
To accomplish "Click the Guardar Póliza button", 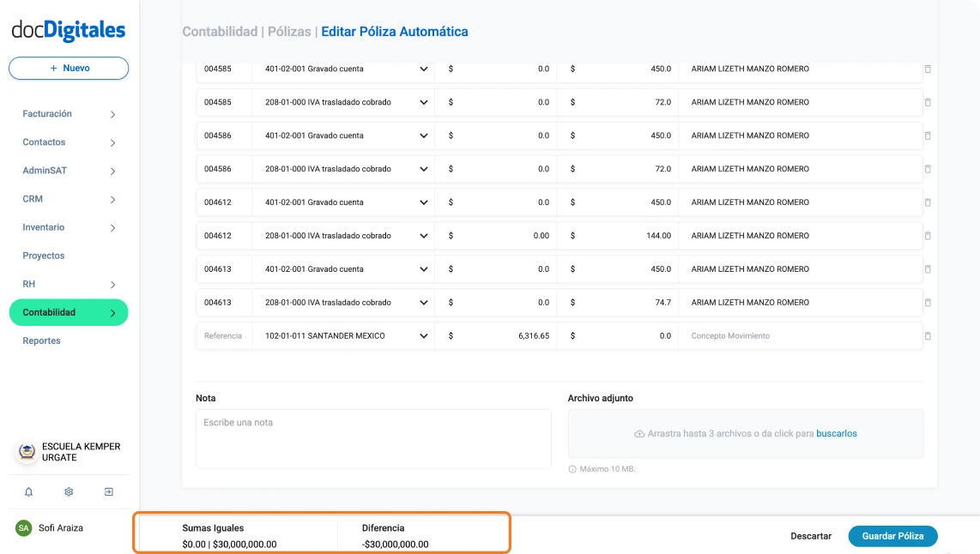I will click(892, 535).
